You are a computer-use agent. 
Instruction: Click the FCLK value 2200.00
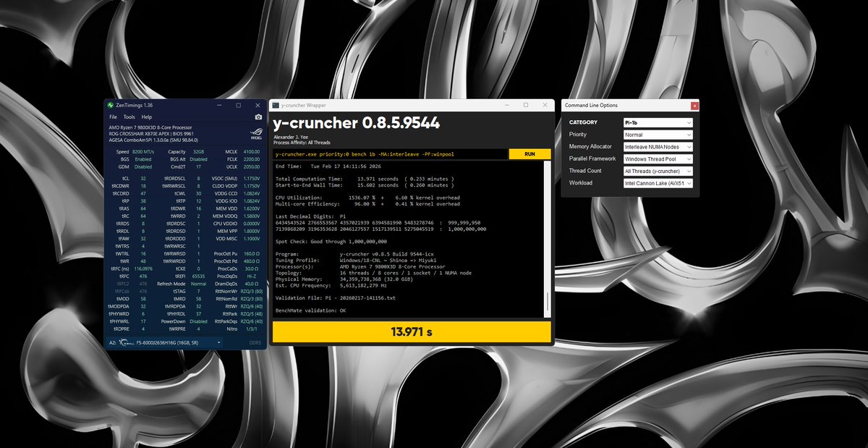[x=250, y=159]
